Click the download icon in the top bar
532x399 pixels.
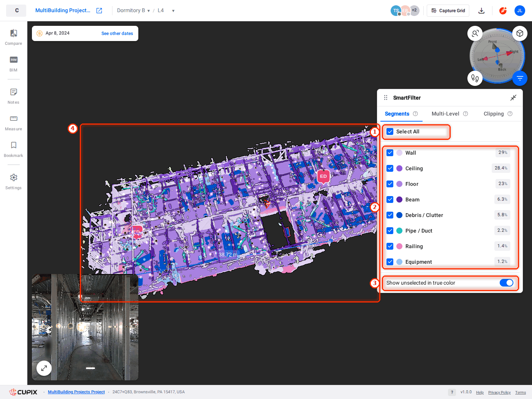click(481, 11)
